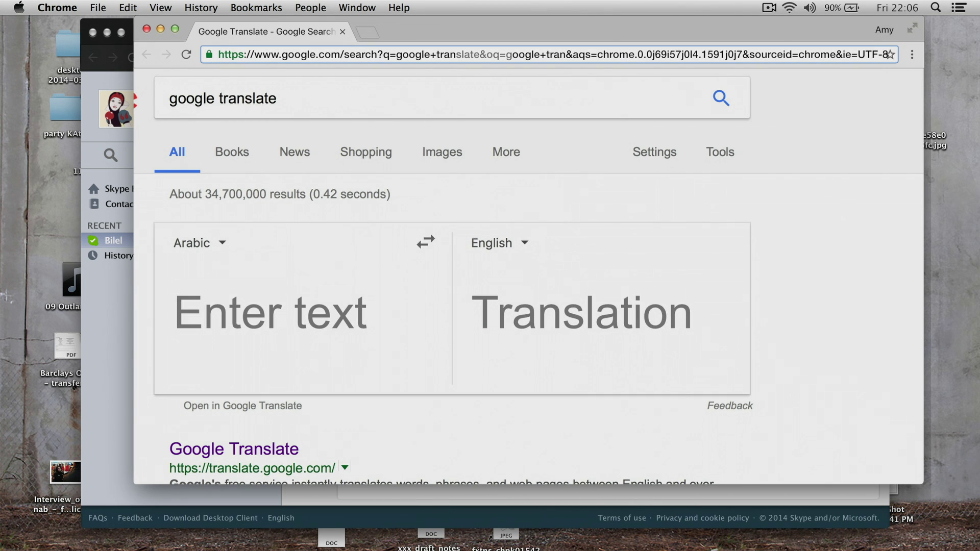This screenshot has width=980, height=551.
Task: Click Terms of use in Skype footer
Action: pyautogui.click(x=622, y=518)
